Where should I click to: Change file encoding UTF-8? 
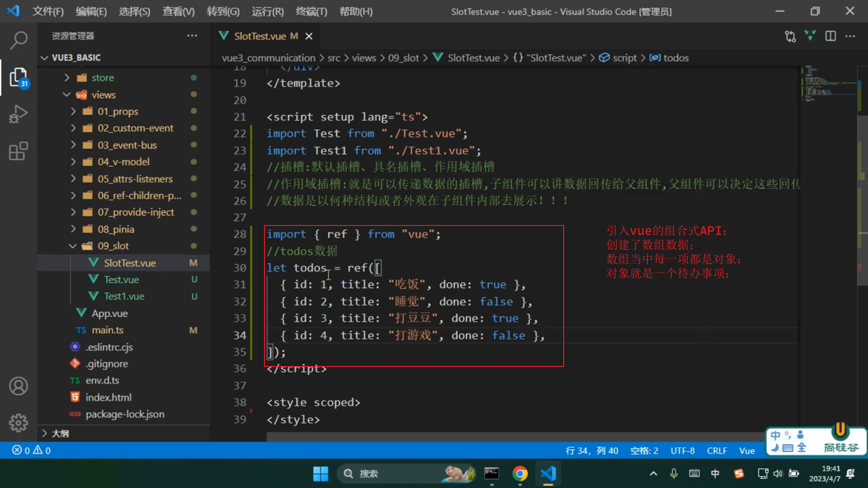683,450
